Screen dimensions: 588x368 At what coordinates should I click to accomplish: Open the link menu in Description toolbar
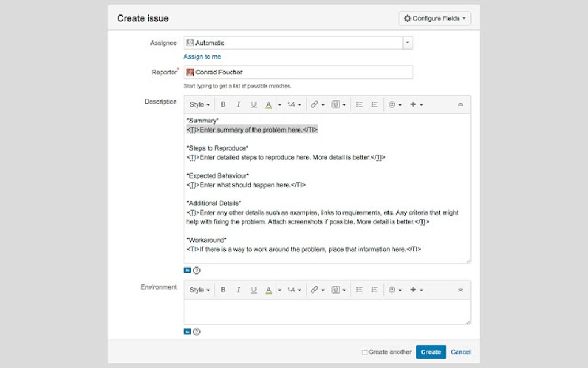pos(317,104)
